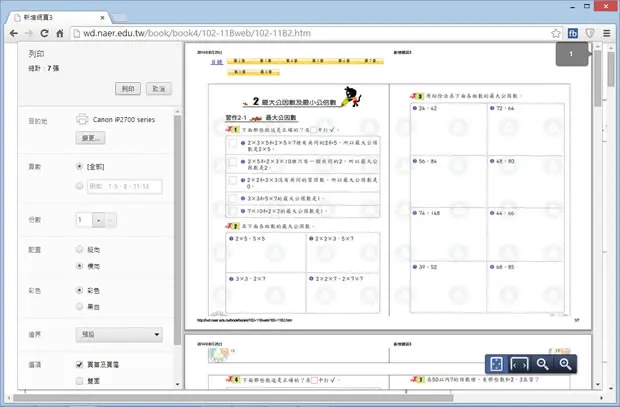620x407 pixels.
Task: Zoom in the print preview
Action: click(x=565, y=364)
